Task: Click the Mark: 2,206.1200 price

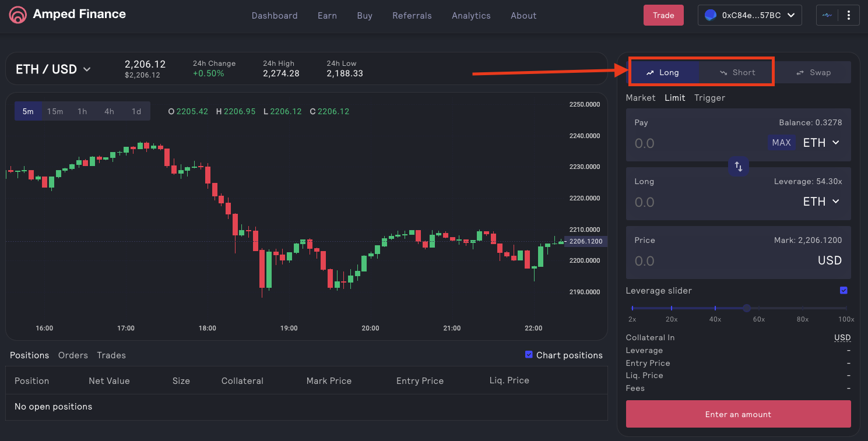Action: coord(807,241)
